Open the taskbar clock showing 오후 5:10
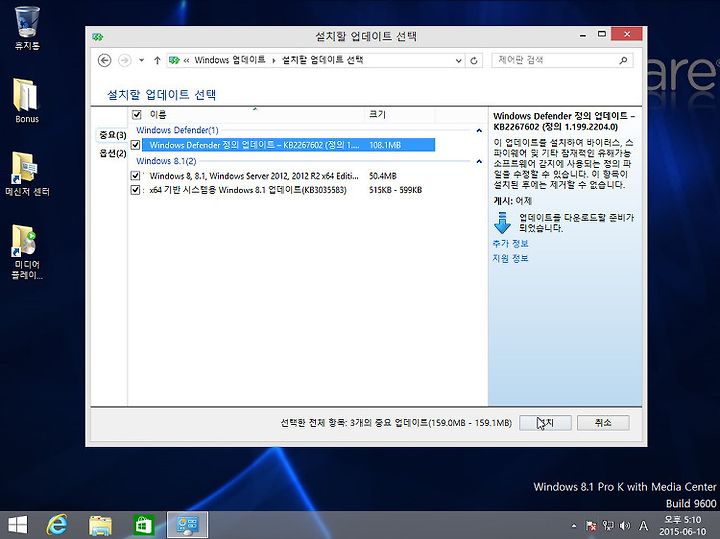720x539 pixels. click(683, 525)
